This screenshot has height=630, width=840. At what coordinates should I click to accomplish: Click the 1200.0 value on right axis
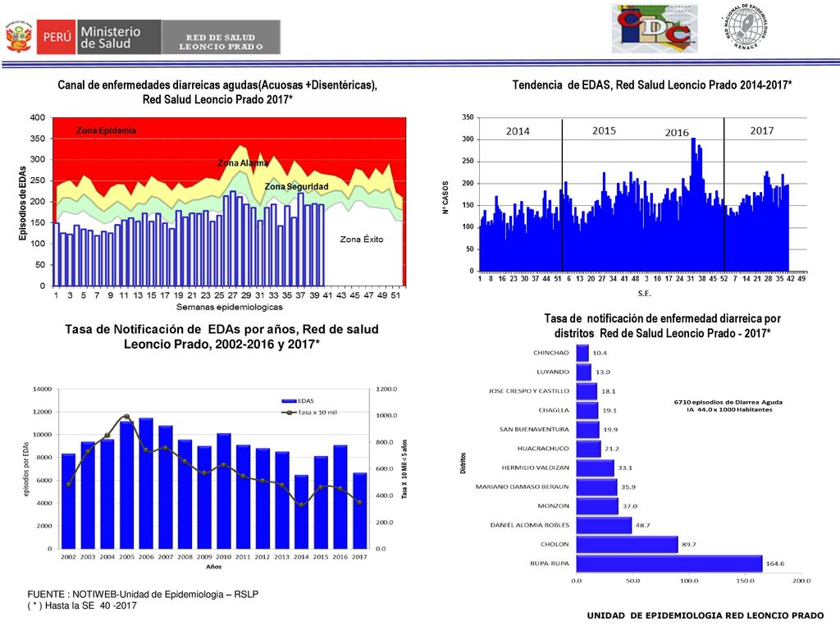[x=387, y=389]
